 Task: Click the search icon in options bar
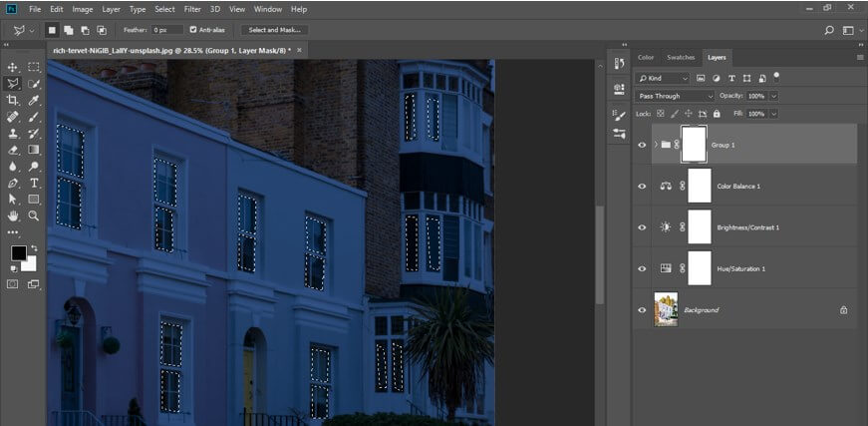[x=829, y=31]
